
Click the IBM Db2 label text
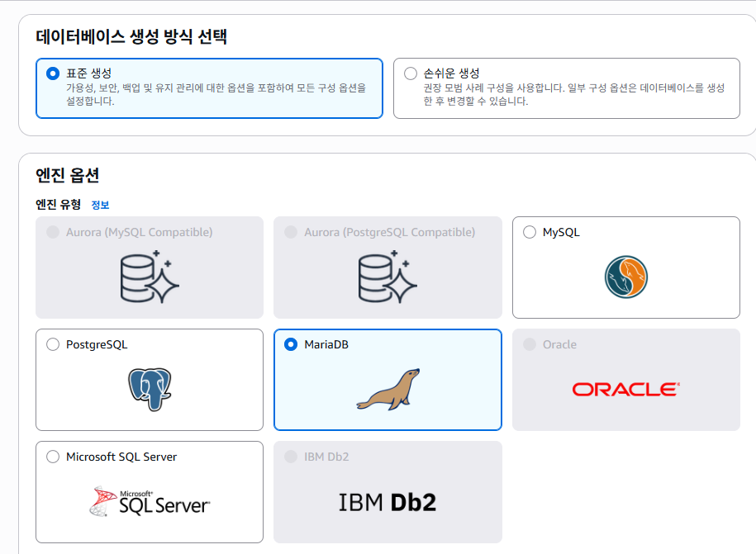(326, 457)
